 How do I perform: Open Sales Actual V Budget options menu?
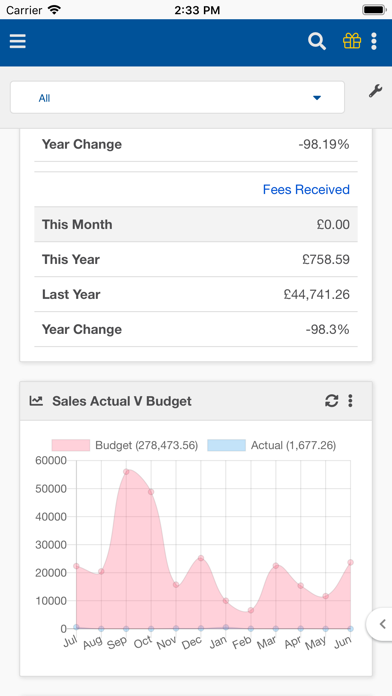350,401
